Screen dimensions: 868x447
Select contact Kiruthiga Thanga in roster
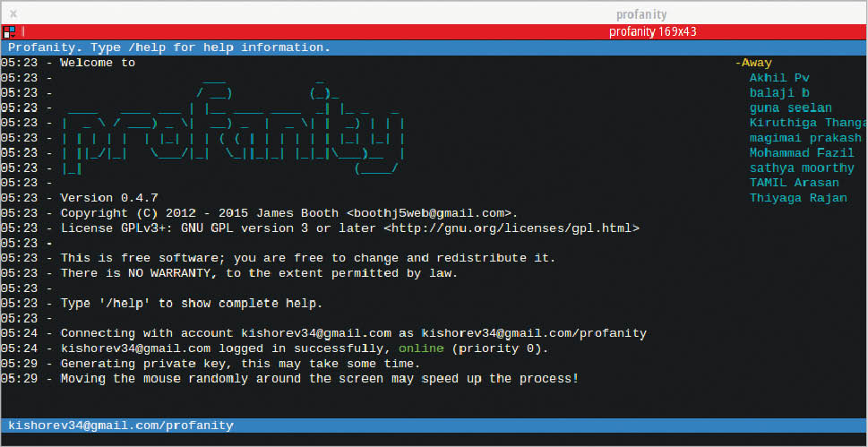pos(808,123)
